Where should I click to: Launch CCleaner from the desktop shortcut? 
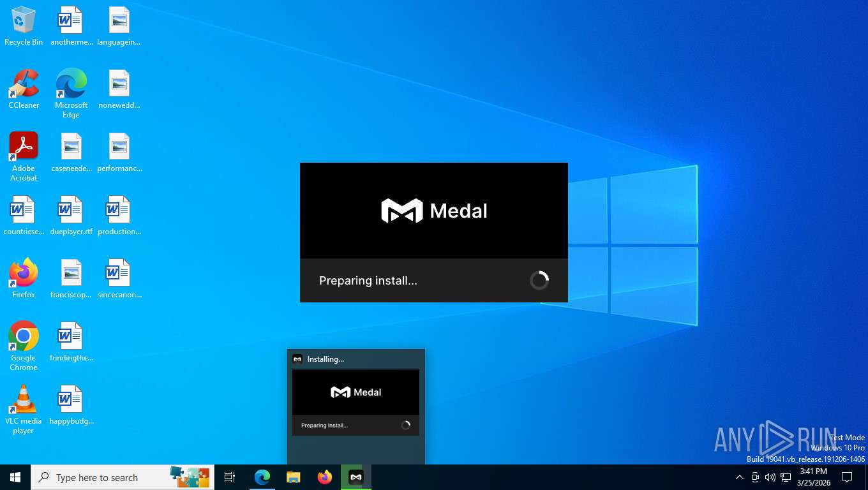pyautogui.click(x=24, y=89)
